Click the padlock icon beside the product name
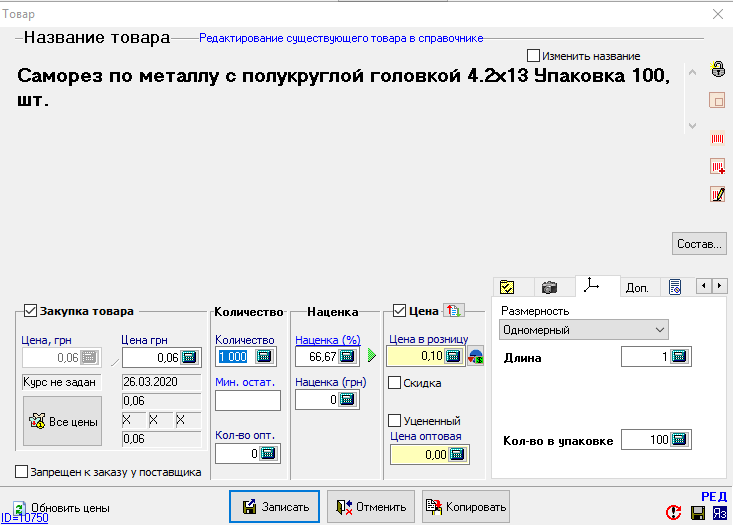The width and height of the screenshot is (733, 525). (717, 69)
